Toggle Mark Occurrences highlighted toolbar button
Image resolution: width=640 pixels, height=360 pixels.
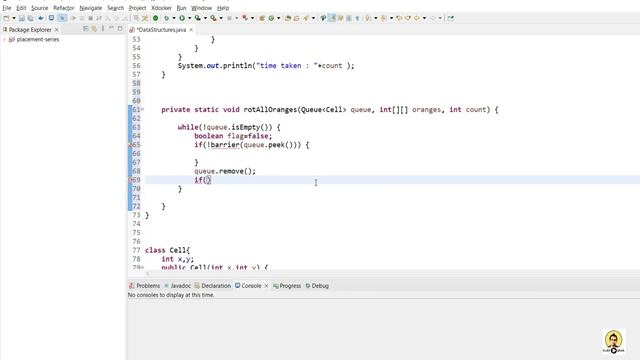[332, 18]
